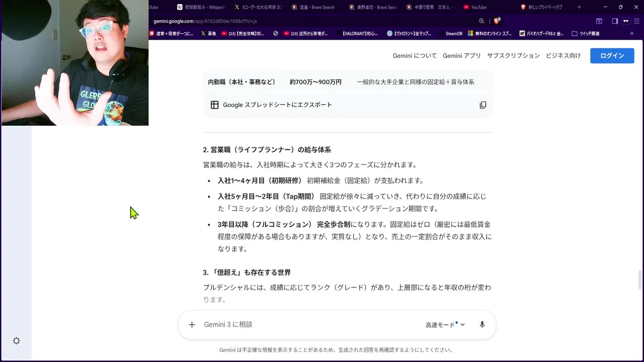The image size is (644, 362).
Task: Show more bookmarks with the double chevron
Action: tap(632, 34)
